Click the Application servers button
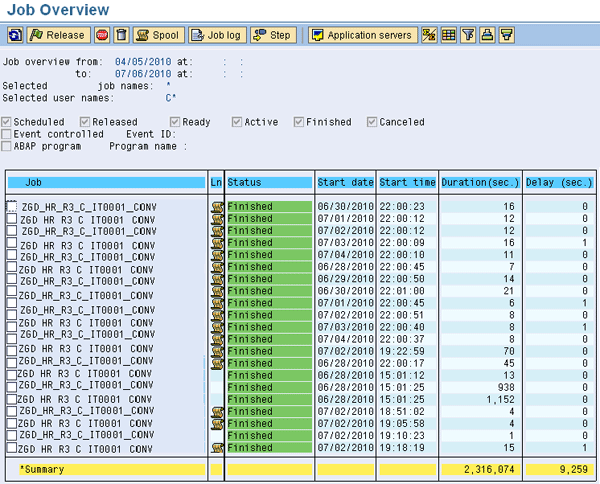This screenshot has width=600, height=484. [362, 35]
